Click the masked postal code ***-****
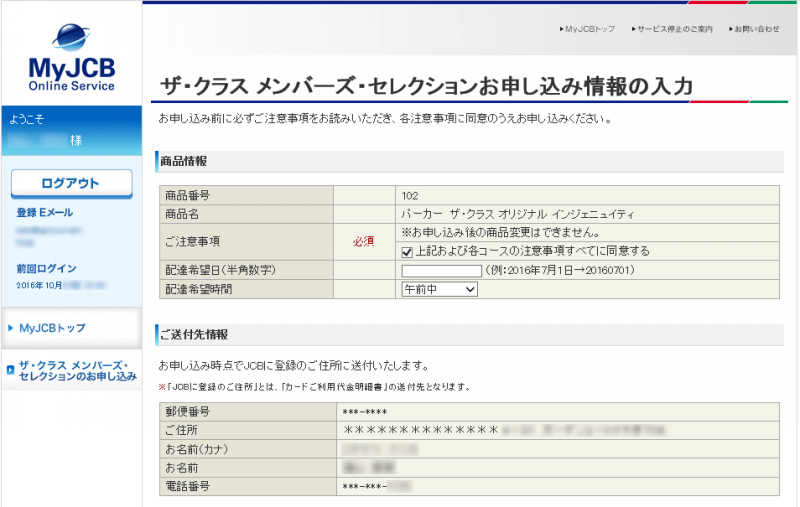800x507 pixels. pos(365,412)
